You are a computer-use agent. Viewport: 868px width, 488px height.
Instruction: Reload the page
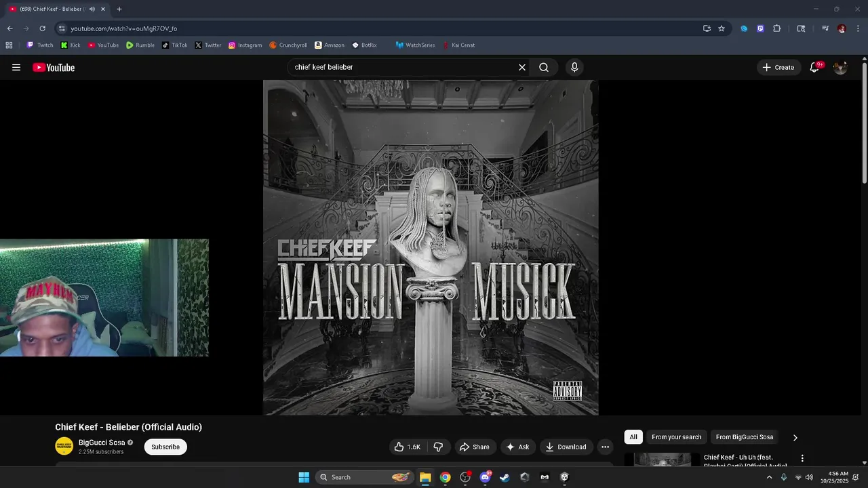[42, 28]
